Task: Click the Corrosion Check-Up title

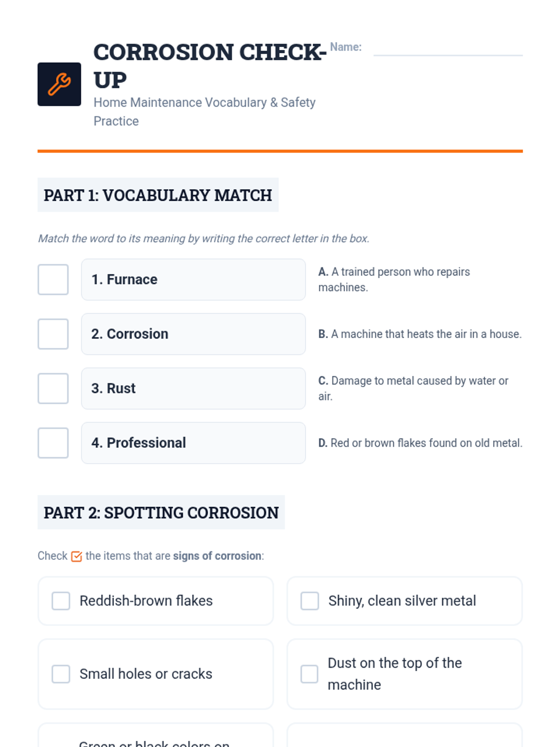Action: [210, 66]
